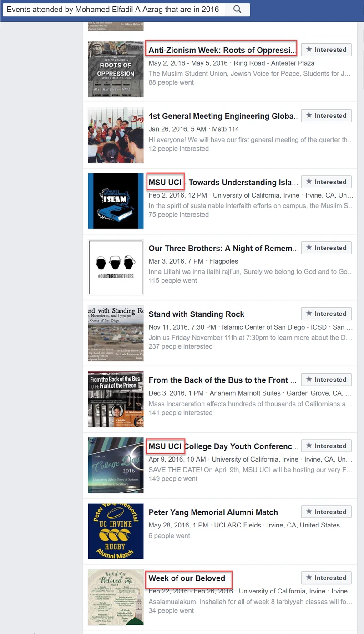Open 1st General Meeting group photo thumbnail
Screen dimensions: 364x634
tap(116, 135)
